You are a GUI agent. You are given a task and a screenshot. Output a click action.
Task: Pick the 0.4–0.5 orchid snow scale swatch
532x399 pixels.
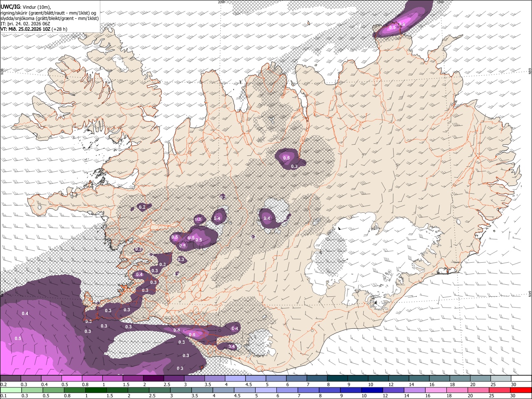pyautogui.click(x=51, y=378)
